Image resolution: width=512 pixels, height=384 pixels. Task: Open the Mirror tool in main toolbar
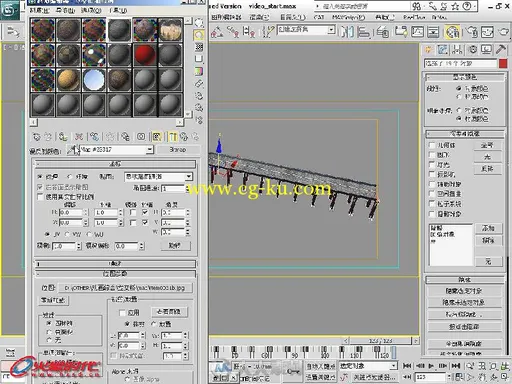tap(347, 32)
